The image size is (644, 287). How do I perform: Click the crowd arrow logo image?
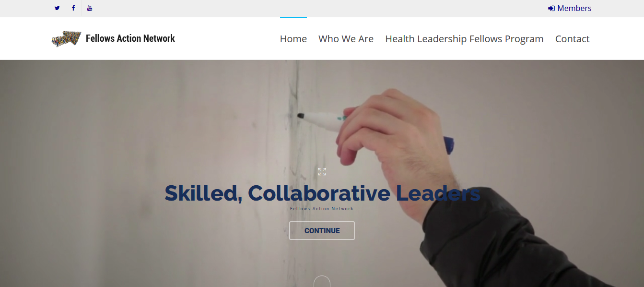point(66,38)
